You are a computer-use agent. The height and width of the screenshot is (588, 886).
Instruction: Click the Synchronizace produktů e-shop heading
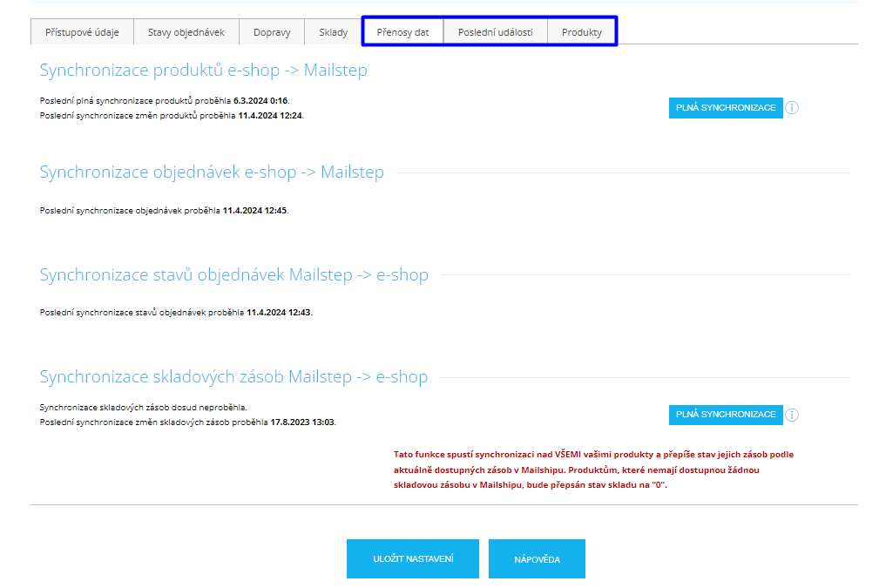[x=203, y=71]
